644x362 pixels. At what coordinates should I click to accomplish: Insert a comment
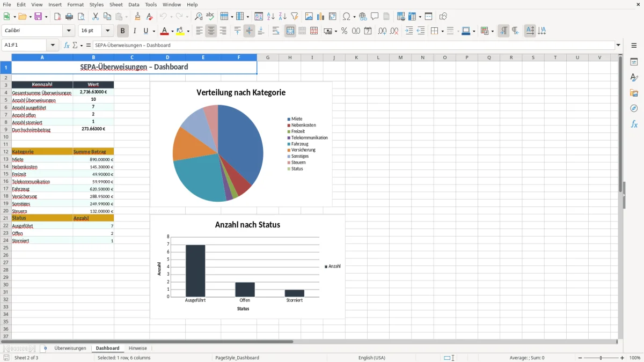point(375,17)
